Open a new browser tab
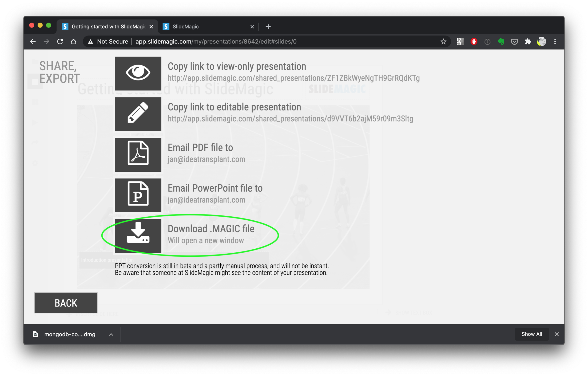Image resolution: width=588 pixels, height=376 pixels. [x=268, y=27]
